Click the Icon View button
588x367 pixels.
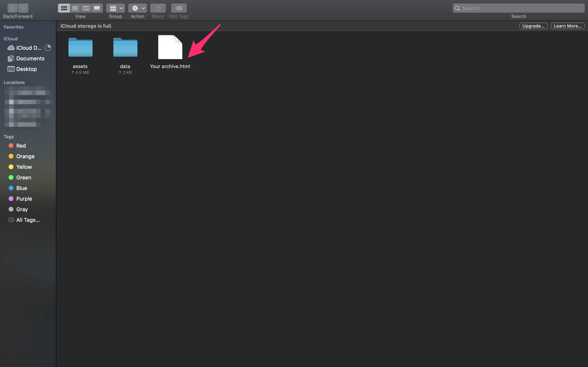click(64, 8)
